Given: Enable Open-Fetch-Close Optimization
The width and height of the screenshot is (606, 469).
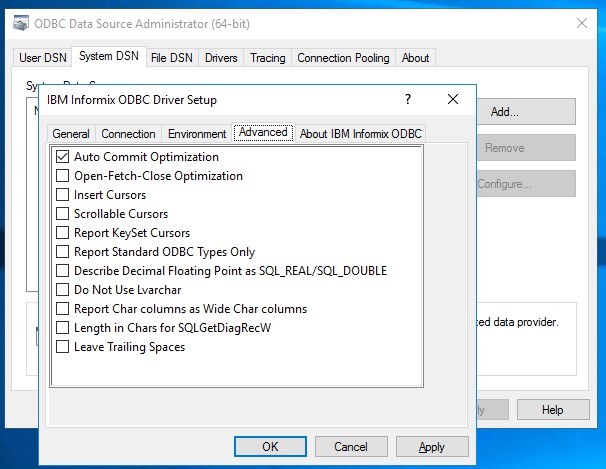Looking at the screenshot, I should point(63,176).
